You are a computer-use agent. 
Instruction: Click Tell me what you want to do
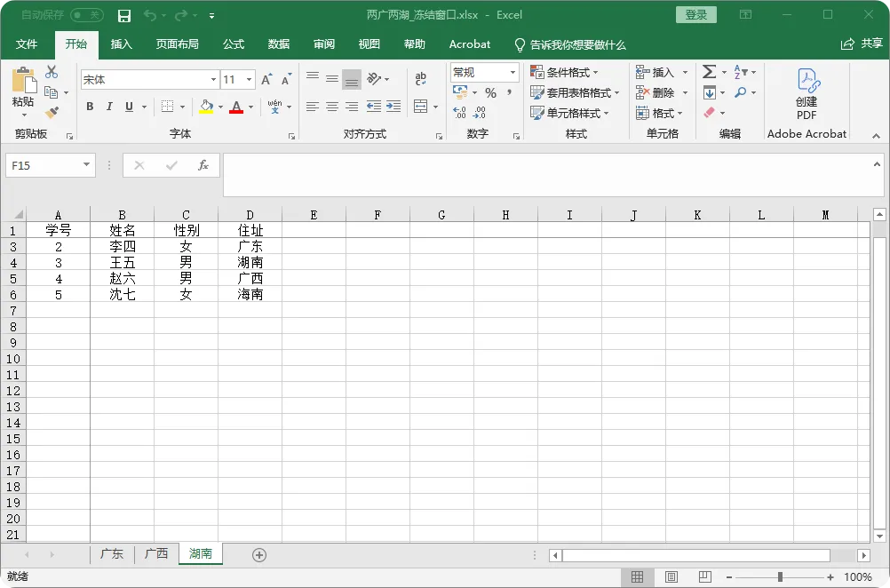(570, 44)
